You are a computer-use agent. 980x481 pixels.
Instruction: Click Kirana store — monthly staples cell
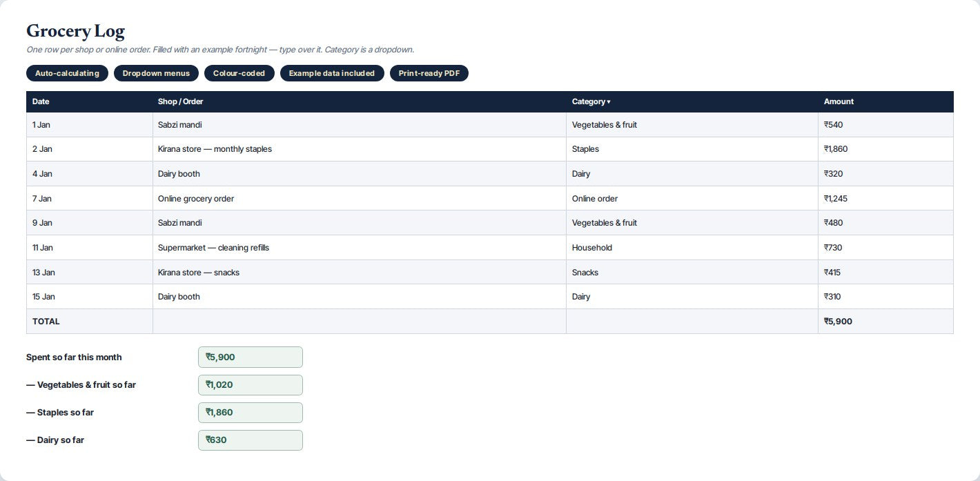pos(359,149)
